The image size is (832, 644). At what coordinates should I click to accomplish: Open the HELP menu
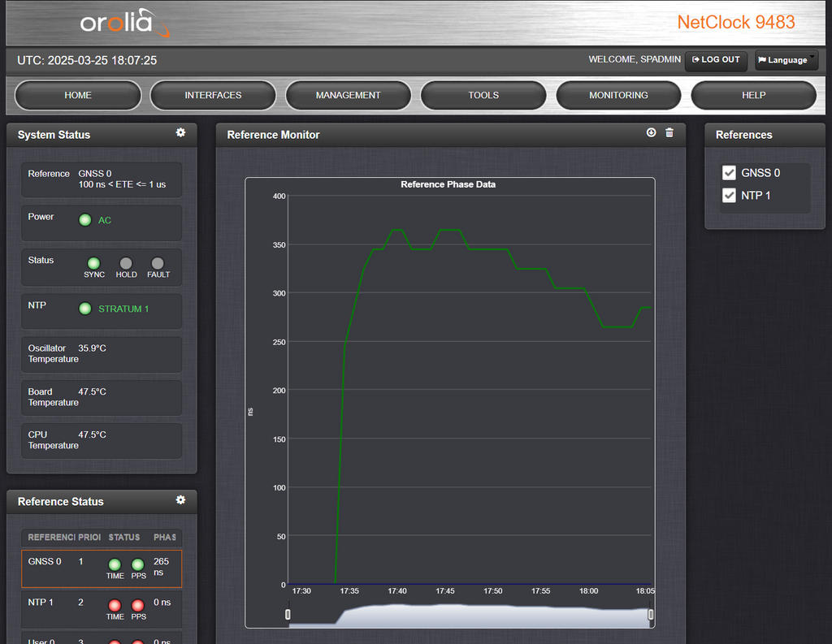pyautogui.click(x=753, y=96)
